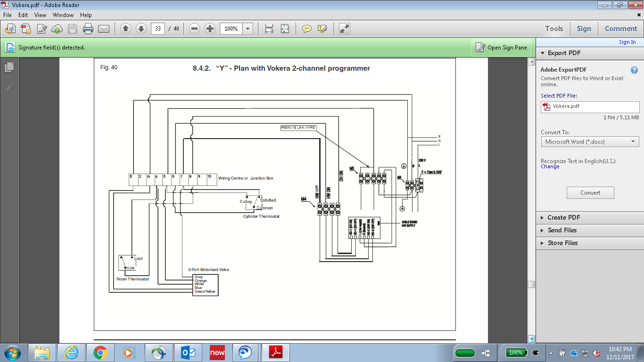Open the Convert To format dropdown
The width and height of the screenshot is (644, 362).
pos(590,141)
